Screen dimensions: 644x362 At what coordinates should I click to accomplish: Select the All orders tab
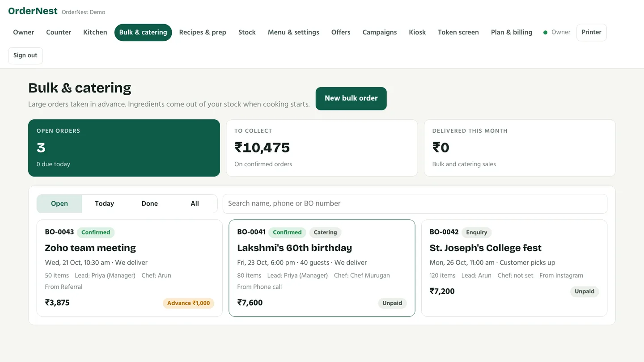pos(195,203)
